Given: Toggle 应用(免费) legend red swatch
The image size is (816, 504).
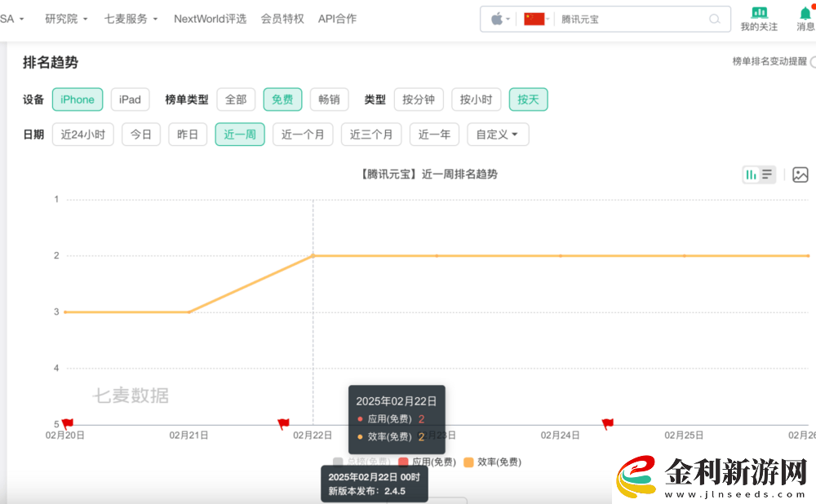Looking at the screenshot, I should pyautogui.click(x=403, y=462).
